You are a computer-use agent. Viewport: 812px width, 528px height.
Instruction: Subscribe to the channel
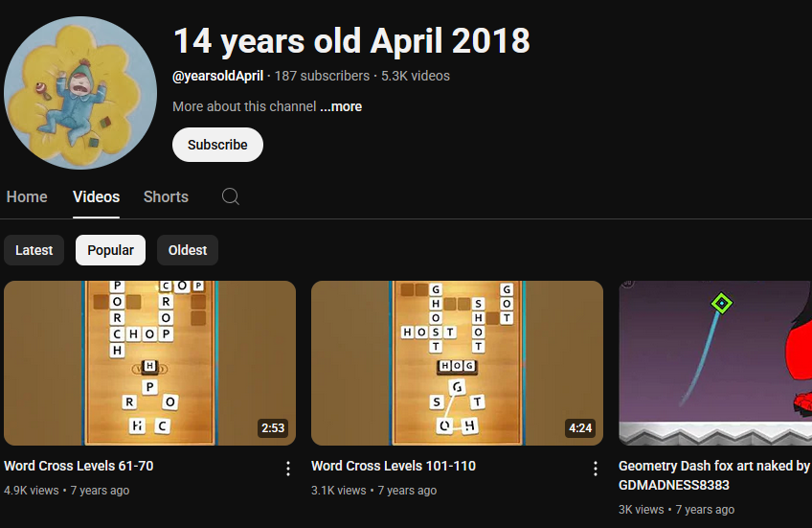coord(217,145)
